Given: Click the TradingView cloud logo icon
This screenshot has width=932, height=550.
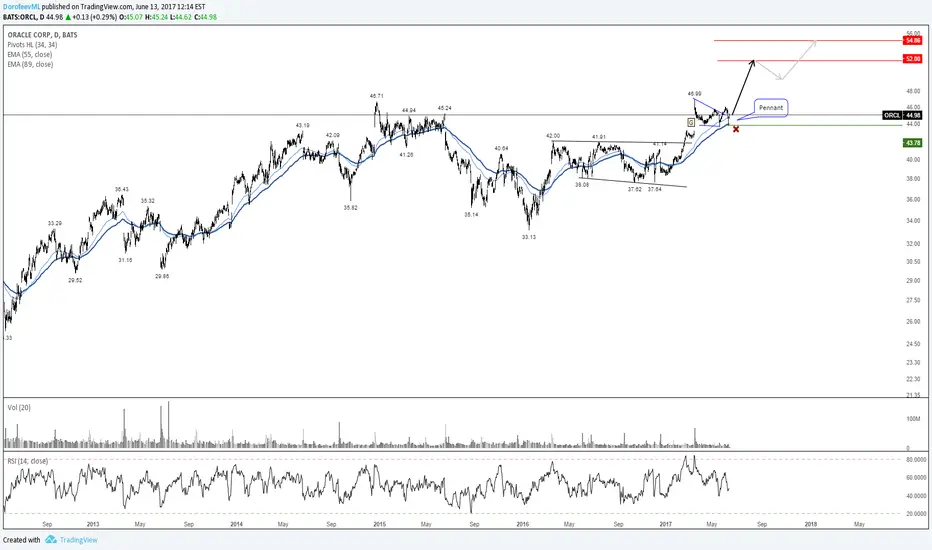Looking at the screenshot, I should [51, 540].
